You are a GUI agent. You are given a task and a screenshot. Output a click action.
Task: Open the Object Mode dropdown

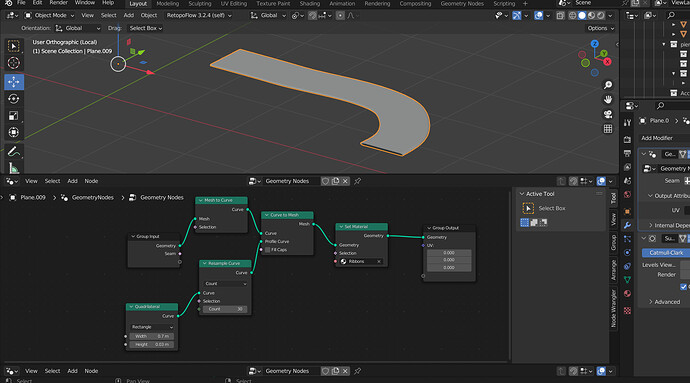tap(49, 15)
